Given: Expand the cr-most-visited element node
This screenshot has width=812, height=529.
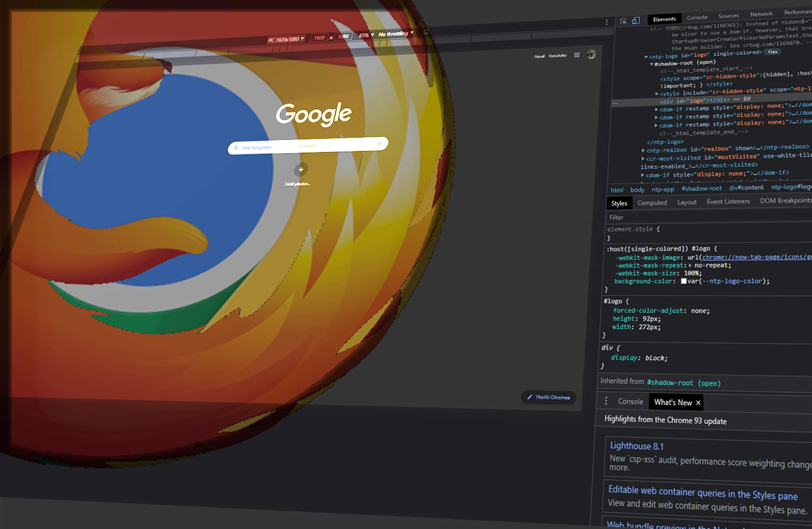Looking at the screenshot, I should tap(643, 159).
